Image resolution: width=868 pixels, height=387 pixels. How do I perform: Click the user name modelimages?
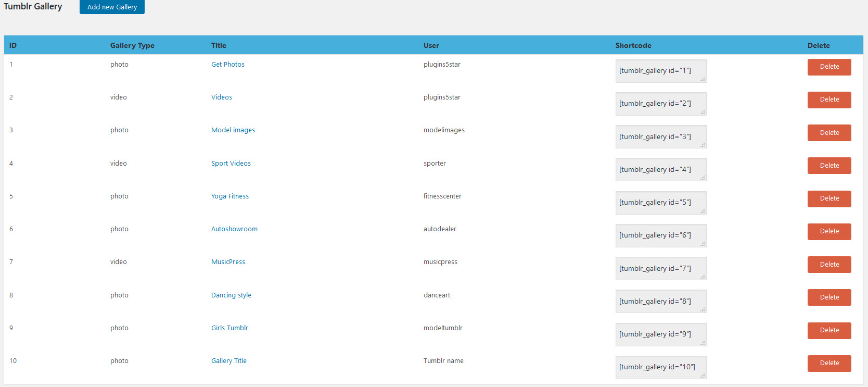coord(444,130)
